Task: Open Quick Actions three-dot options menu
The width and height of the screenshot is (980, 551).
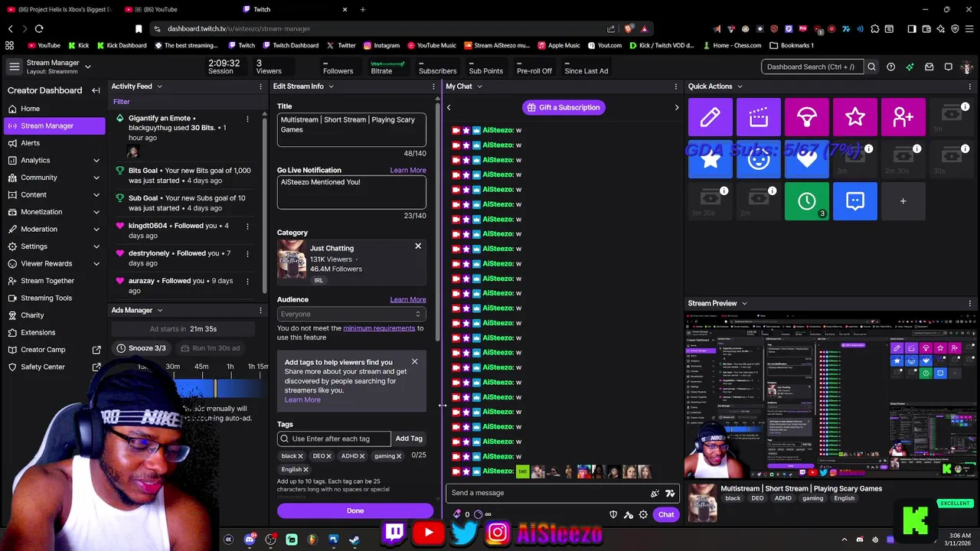Action: click(971, 86)
